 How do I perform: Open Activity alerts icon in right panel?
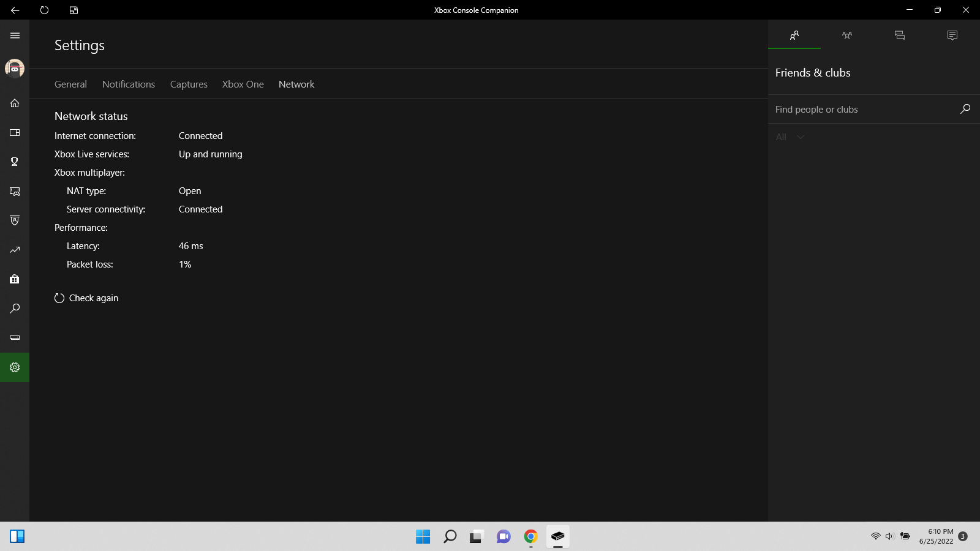pos(952,36)
